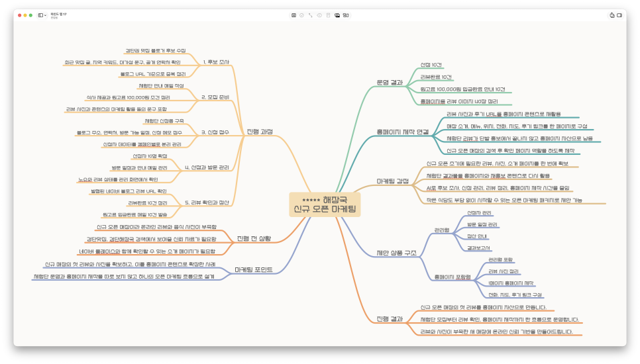Select the '운영 결과' branch node
This screenshot has width=640, height=364.
point(390,82)
